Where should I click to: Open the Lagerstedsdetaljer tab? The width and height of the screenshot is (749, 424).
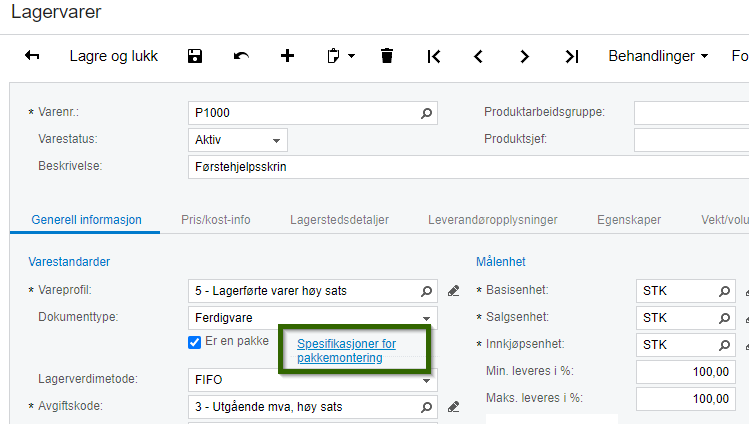[x=339, y=220]
